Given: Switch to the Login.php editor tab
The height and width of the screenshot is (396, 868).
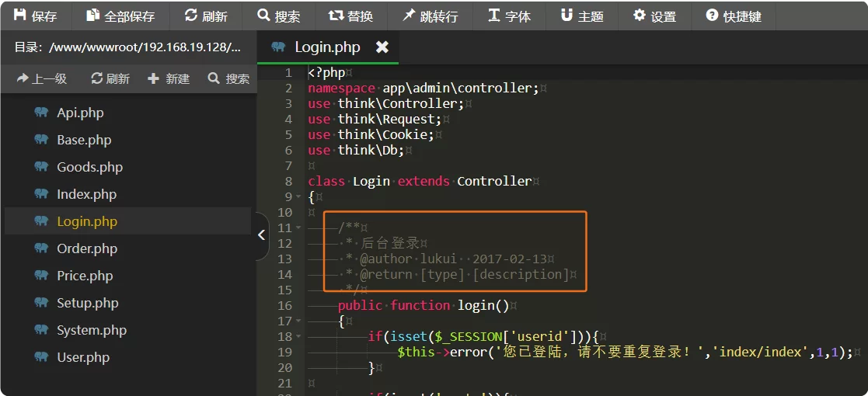Looking at the screenshot, I should coord(327,47).
